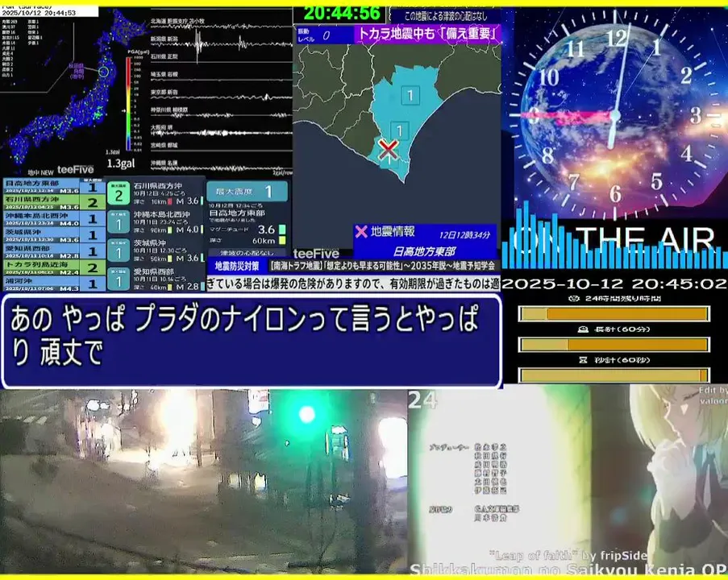Click the icon beside 長針(60分)
The height and width of the screenshot is (580, 728).
point(583,329)
